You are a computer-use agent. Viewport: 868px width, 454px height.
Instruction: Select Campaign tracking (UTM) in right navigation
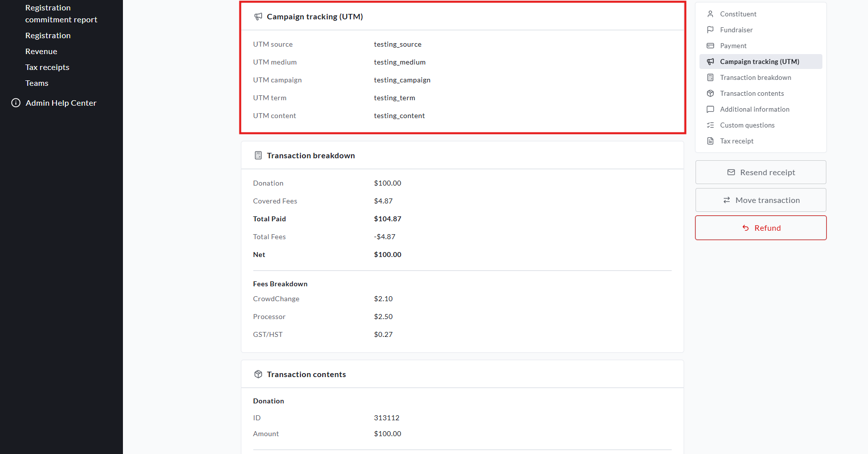pos(760,62)
